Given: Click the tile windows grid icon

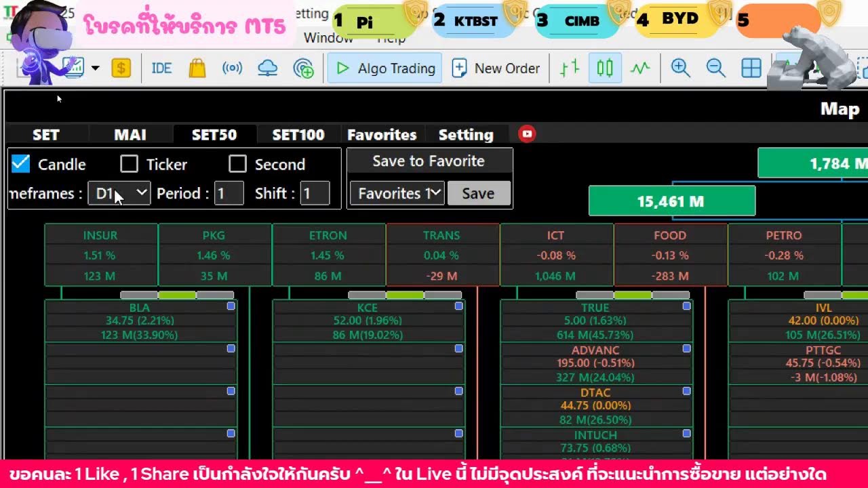Looking at the screenshot, I should [751, 68].
